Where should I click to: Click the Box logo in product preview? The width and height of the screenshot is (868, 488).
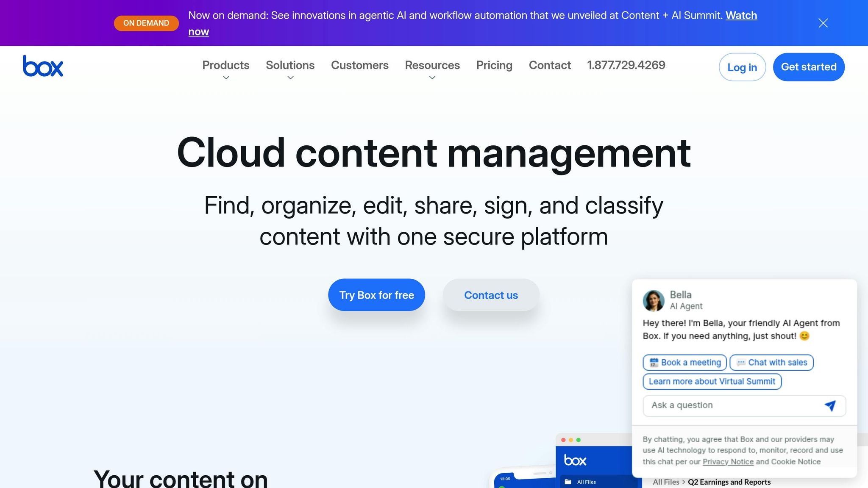pos(575,460)
